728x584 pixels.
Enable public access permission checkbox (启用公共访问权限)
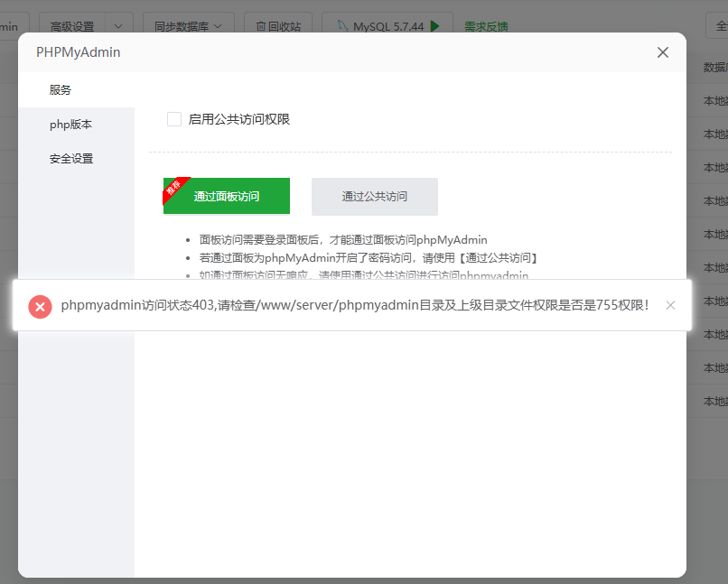(174, 119)
